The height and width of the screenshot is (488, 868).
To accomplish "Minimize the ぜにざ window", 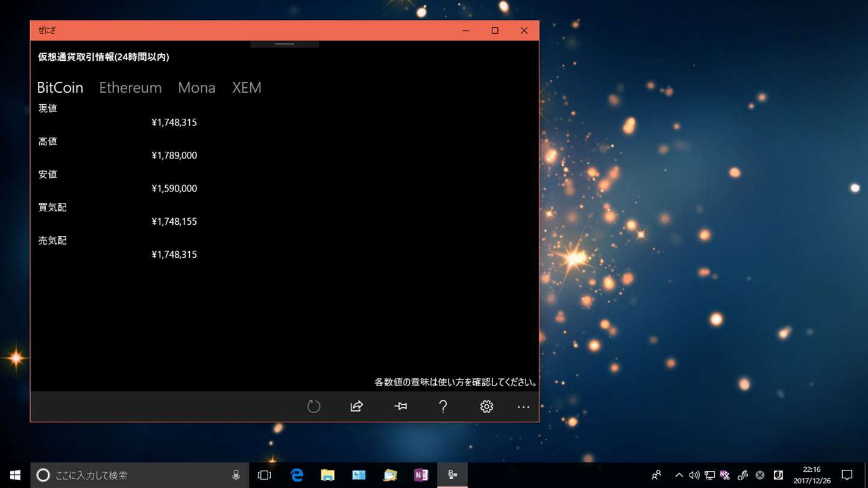I will [466, 31].
